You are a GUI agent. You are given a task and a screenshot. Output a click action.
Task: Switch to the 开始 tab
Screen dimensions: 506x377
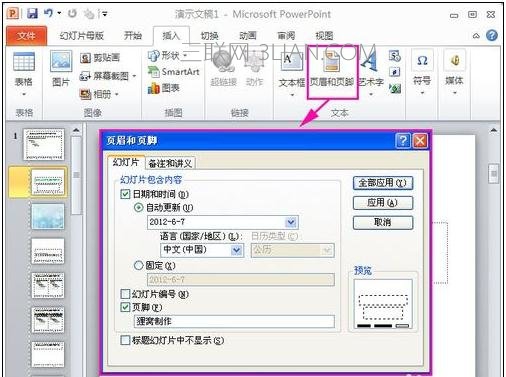click(133, 36)
